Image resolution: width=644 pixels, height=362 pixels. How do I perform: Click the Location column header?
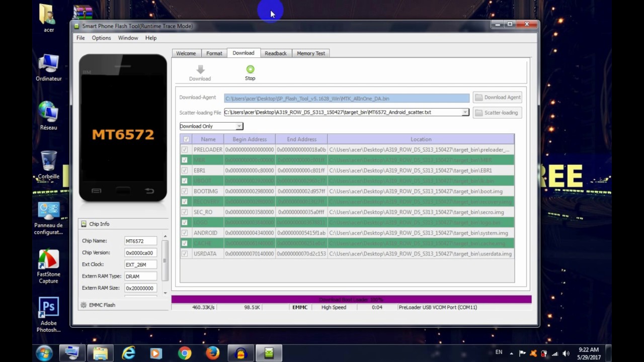[x=421, y=139]
